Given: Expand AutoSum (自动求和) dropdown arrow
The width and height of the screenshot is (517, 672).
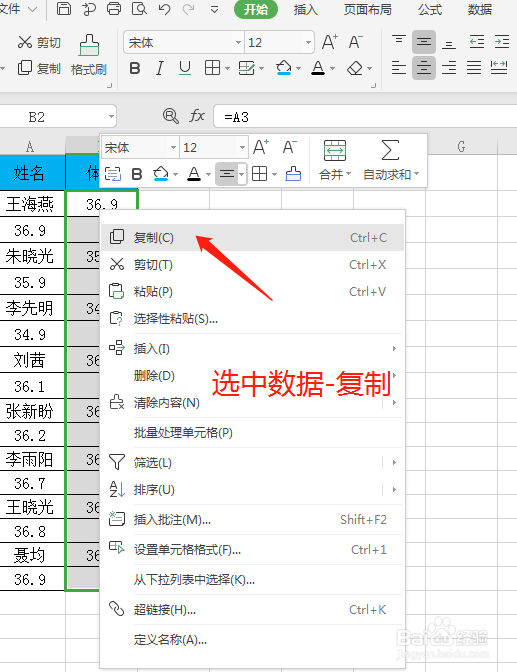Looking at the screenshot, I should pos(416,174).
